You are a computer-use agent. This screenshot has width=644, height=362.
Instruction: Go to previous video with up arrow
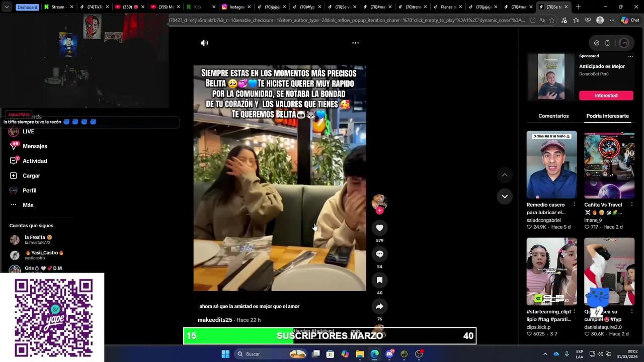click(505, 175)
